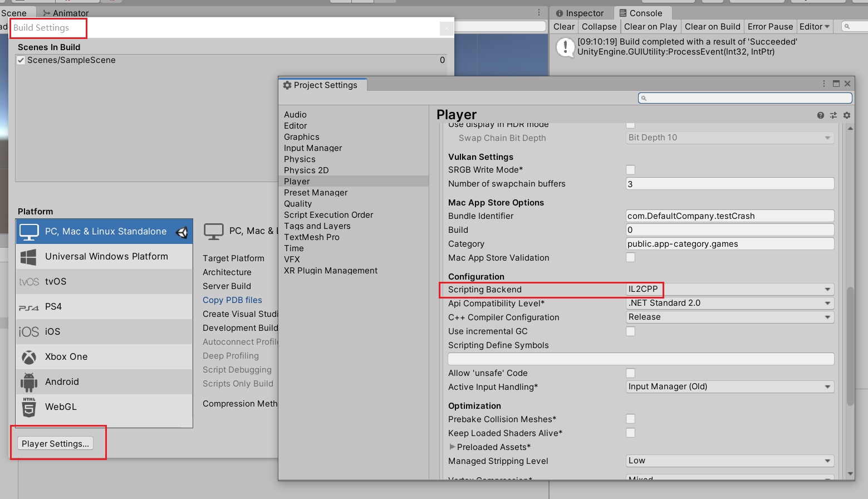This screenshot has width=868, height=499.
Task: Open the Scripting Backend dropdown
Action: coord(730,289)
